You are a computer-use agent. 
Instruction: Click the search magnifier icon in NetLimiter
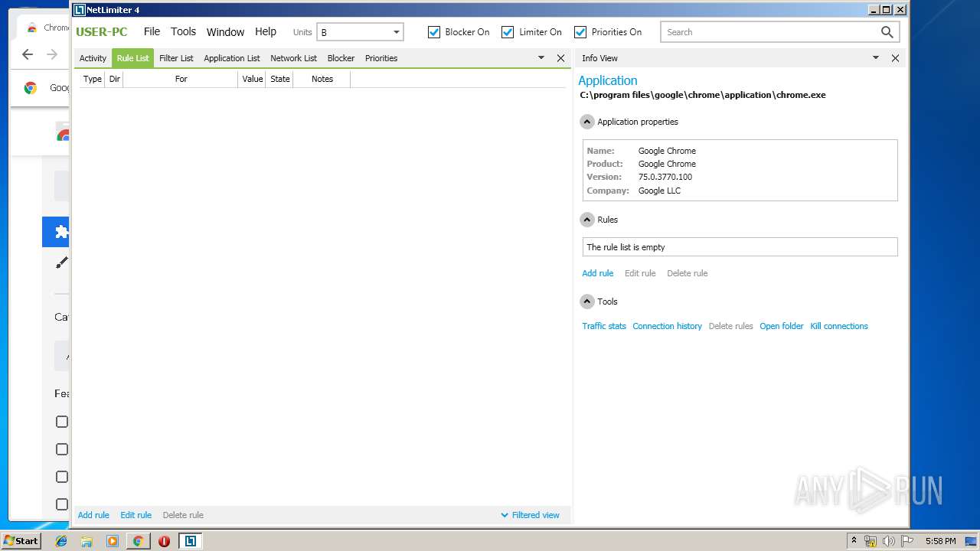pyautogui.click(x=887, y=32)
